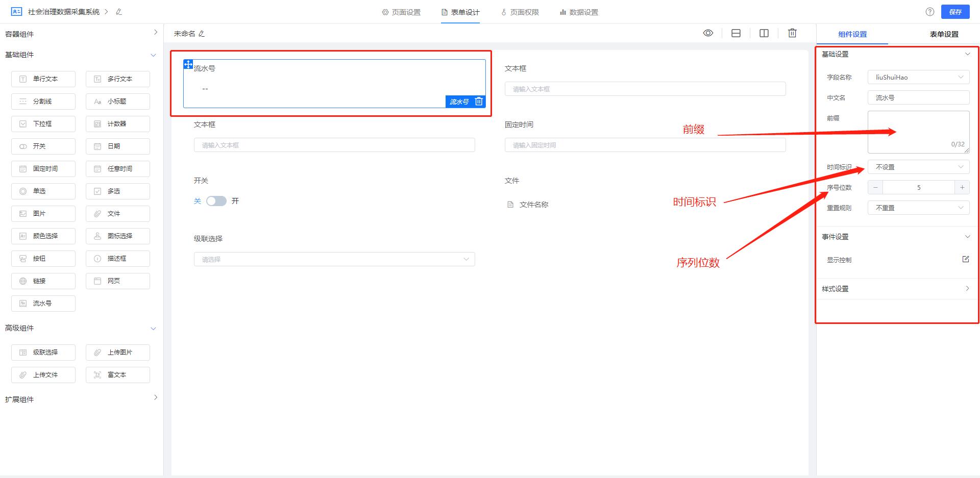The image size is (980, 478).
Task: Switch to 页面权限 tab
Action: pyautogui.click(x=520, y=12)
